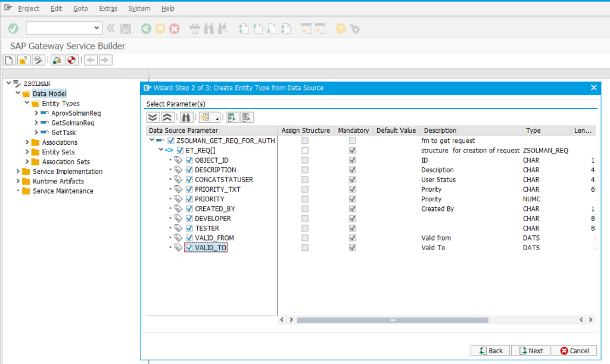This screenshot has width=610, height=364.
Task: Expand the AprovSolmanReq entity type
Action: 36,113
